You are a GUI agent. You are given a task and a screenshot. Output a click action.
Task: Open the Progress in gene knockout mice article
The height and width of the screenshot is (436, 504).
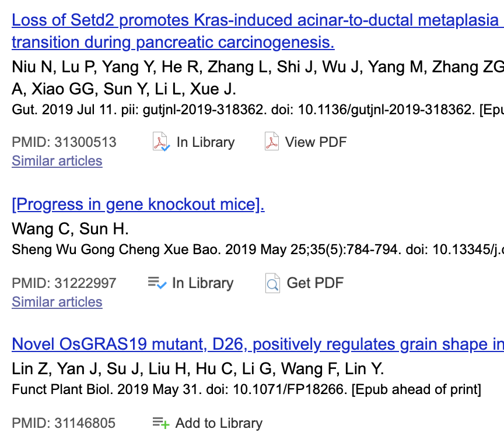(x=138, y=204)
